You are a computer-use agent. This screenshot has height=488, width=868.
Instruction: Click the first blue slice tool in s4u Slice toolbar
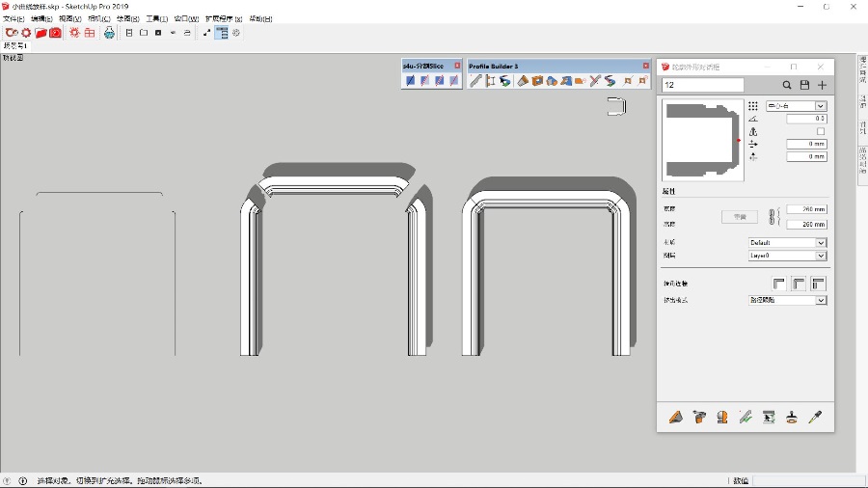point(410,81)
